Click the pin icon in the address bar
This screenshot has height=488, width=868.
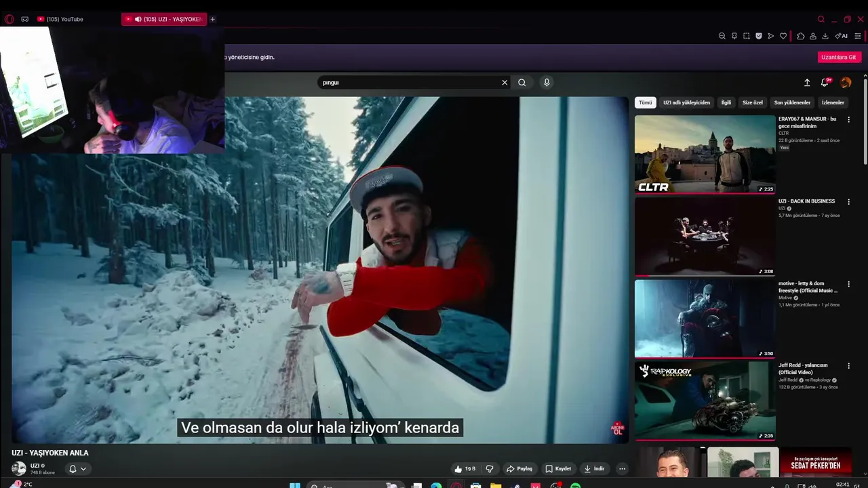734,36
